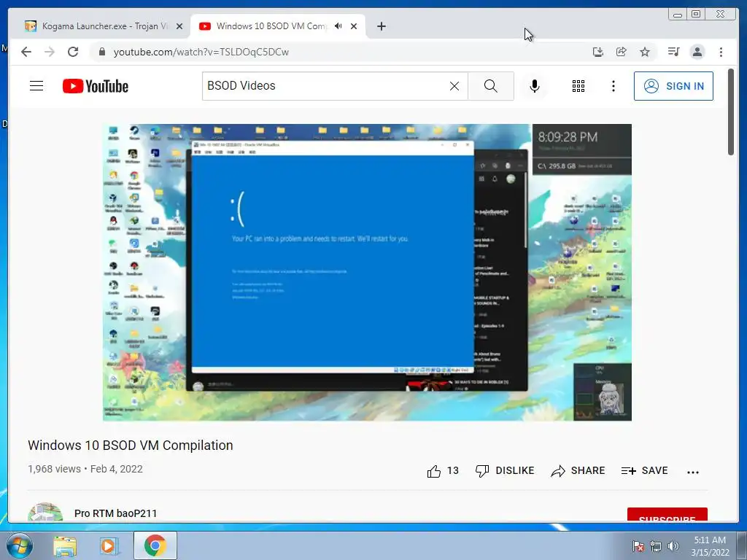This screenshot has width=747, height=560.
Task: Open the network tray icon
Action: coord(656,546)
